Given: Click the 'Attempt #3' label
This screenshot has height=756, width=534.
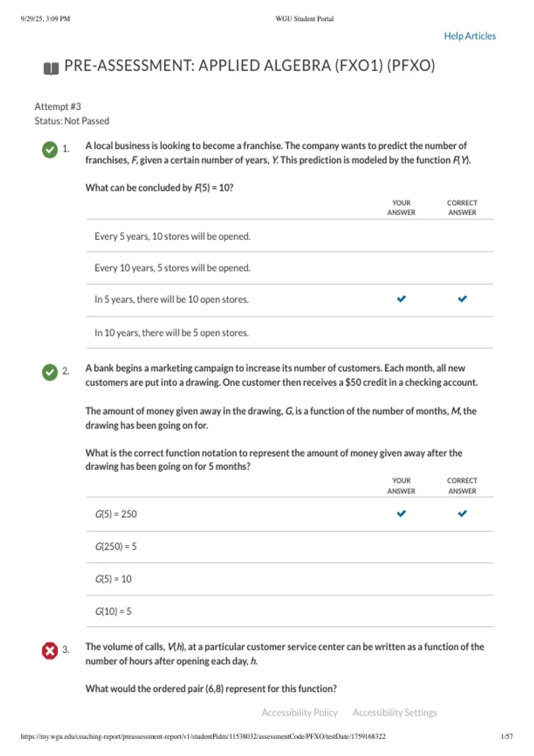Looking at the screenshot, I should pos(58,106).
